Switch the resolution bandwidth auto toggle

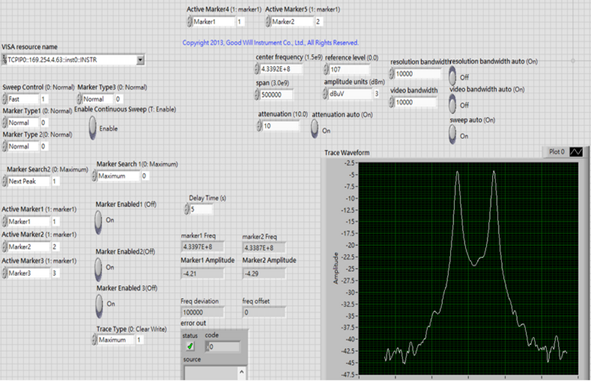(453, 76)
